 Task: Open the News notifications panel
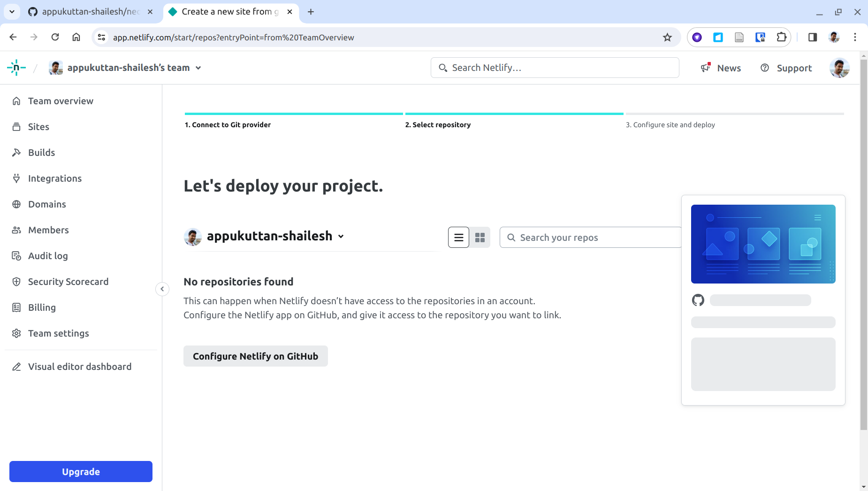click(x=721, y=68)
